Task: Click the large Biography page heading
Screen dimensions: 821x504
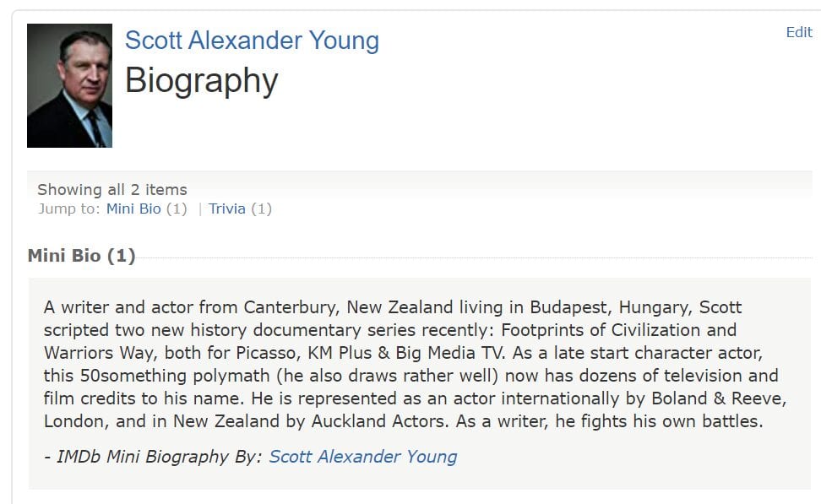Action: [201, 81]
